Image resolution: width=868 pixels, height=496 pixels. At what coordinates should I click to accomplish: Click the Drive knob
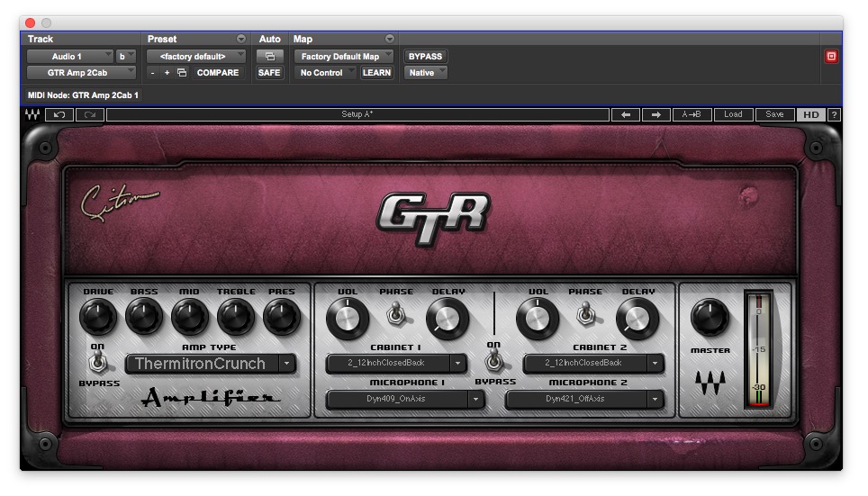(x=98, y=317)
